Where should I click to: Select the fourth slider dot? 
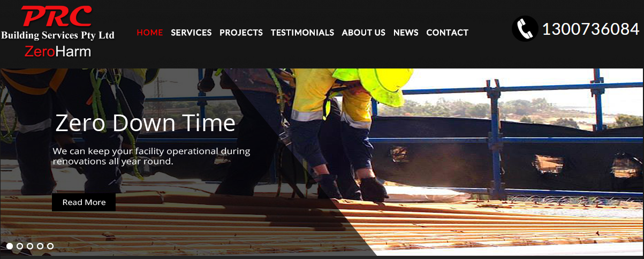point(40,246)
